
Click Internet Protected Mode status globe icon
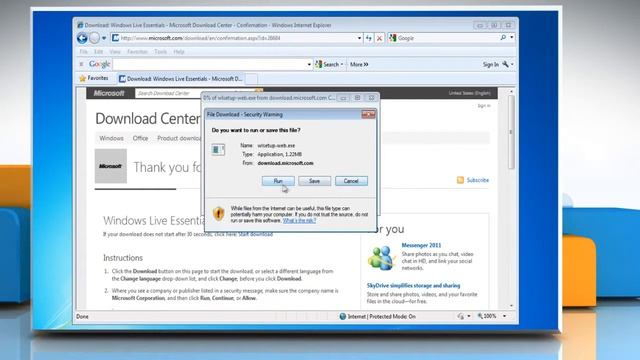coord(342,316)
